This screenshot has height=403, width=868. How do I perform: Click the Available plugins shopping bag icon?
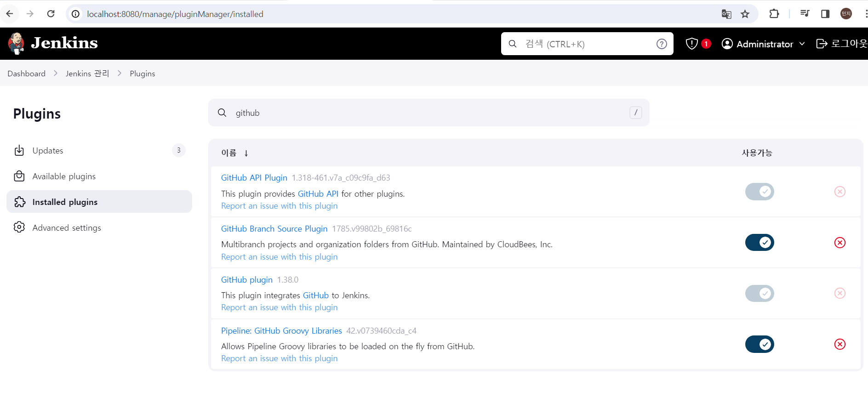(19, 176)
